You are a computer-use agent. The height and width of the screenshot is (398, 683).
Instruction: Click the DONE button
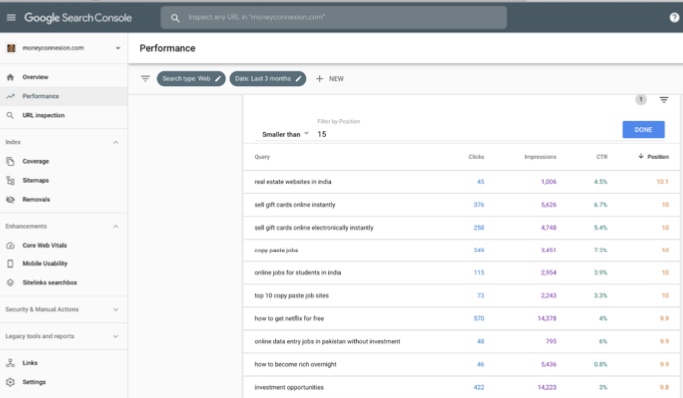tap(643, 130)
